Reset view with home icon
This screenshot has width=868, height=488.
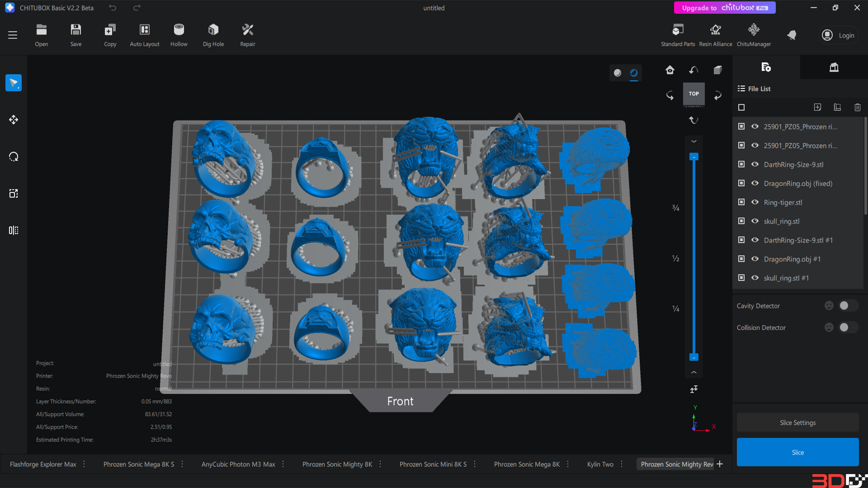click(670, 70)
